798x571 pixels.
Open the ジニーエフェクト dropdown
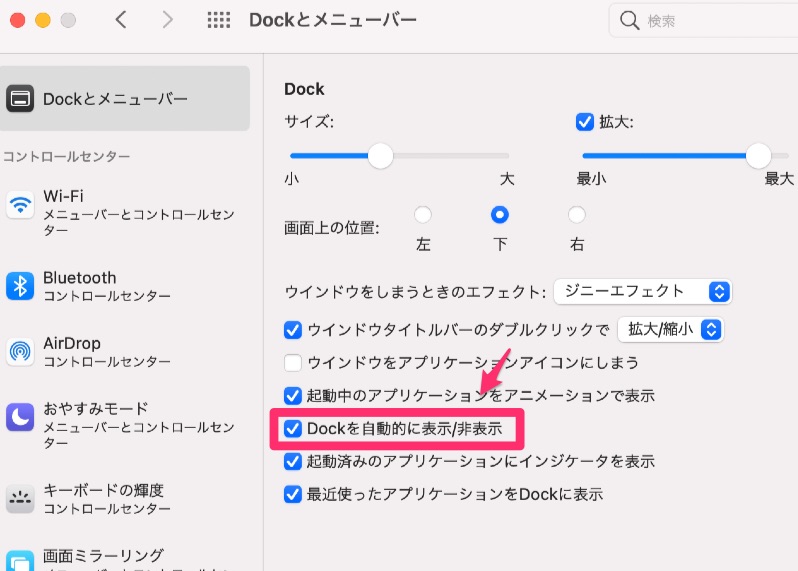(x=643, y=292)
